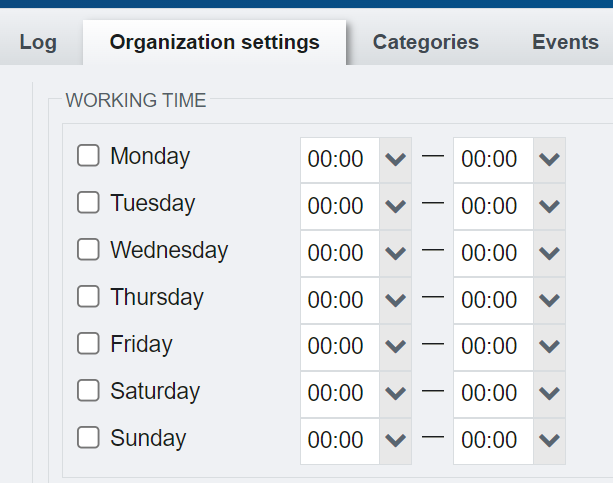Check the Wednesday working day box

(89, 250)
